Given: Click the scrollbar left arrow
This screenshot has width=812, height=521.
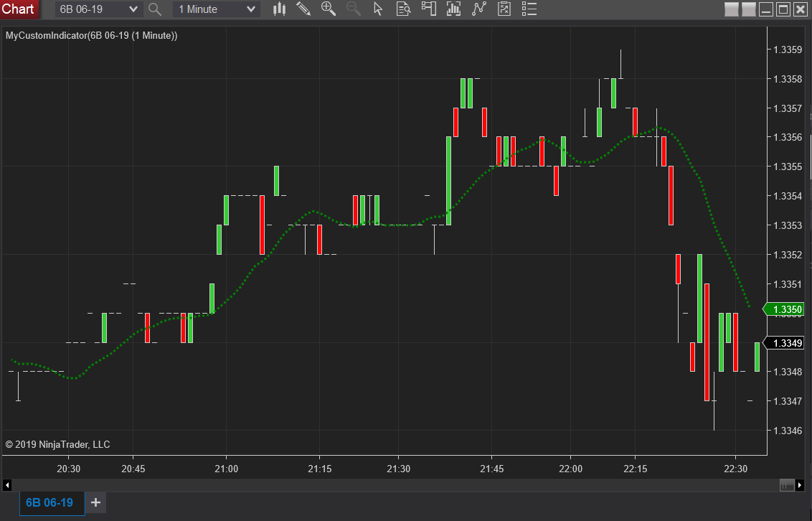Looking at the screenshot, I should point(6,485).
